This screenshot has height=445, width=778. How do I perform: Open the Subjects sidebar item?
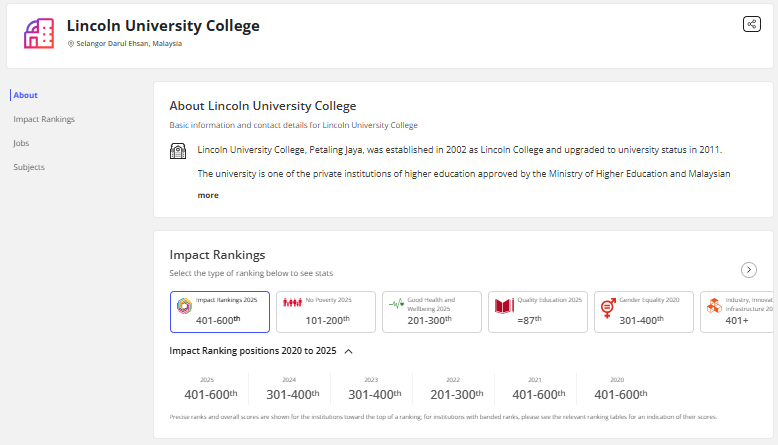click(29, 167)
